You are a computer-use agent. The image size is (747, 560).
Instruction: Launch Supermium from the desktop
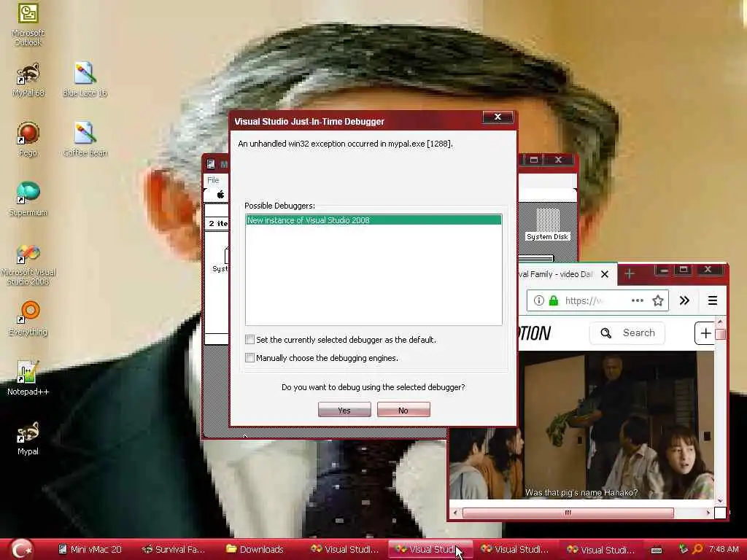(x=28, y=199)
